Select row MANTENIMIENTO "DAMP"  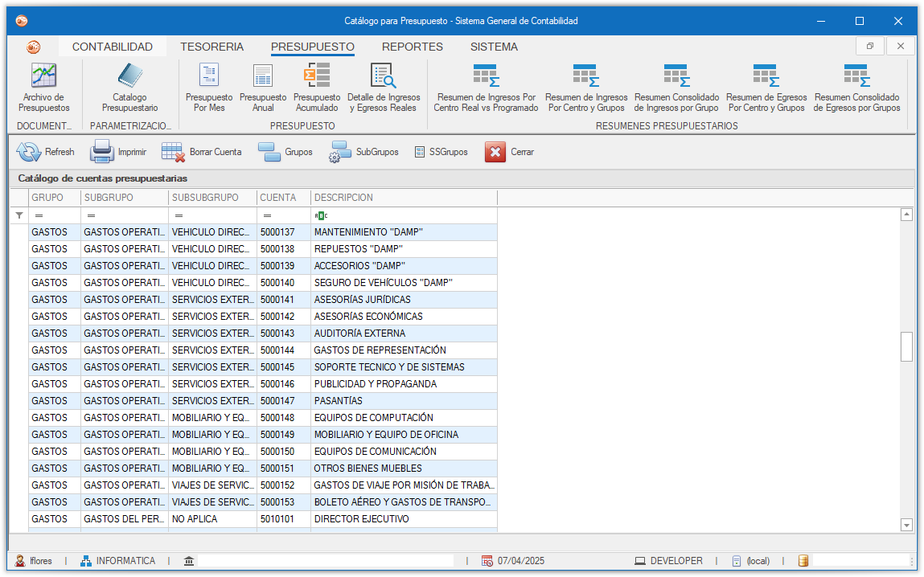tap(263, 232)
